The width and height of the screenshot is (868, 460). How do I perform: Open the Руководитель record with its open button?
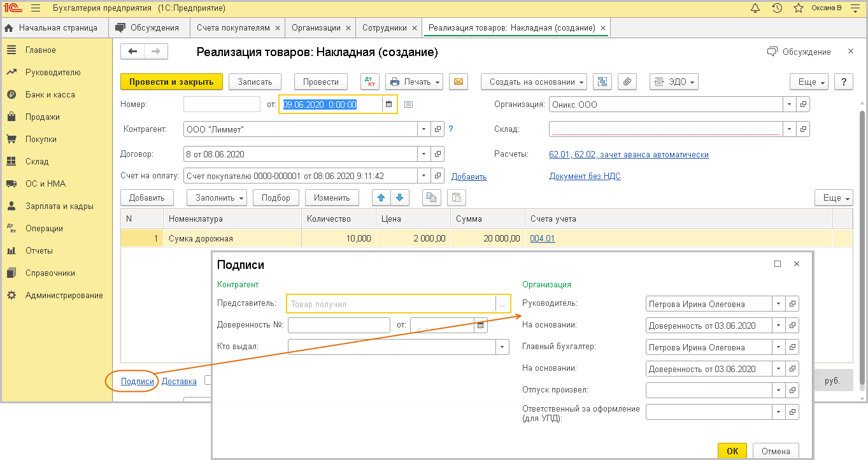point(792,304)
